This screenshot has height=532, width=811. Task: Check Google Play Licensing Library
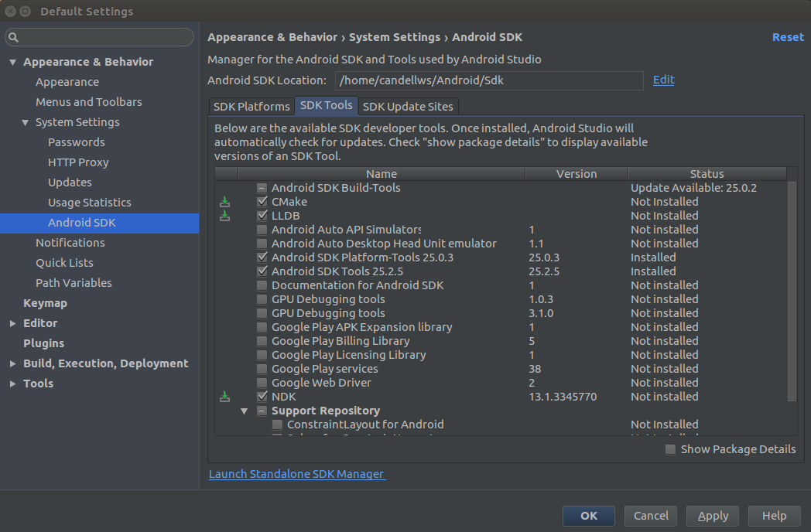pos(262,355)
